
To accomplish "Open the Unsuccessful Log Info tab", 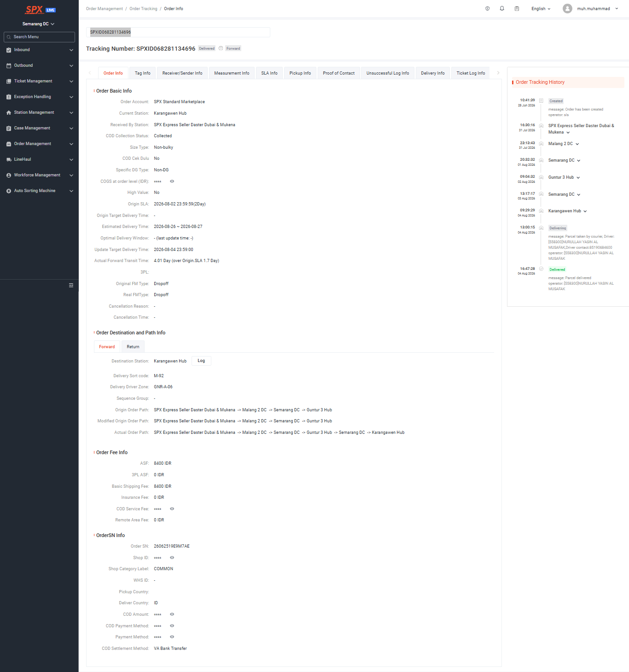I will click(388, 73).
